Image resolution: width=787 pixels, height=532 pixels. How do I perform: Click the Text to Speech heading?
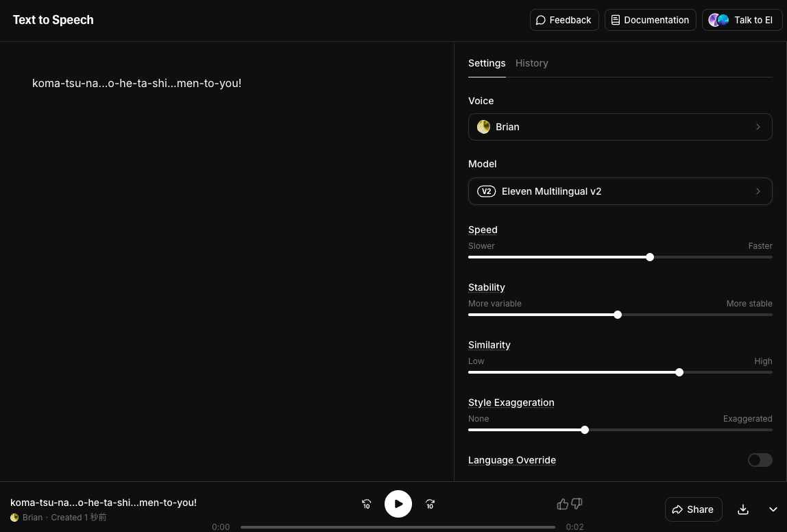coord(53,20)
